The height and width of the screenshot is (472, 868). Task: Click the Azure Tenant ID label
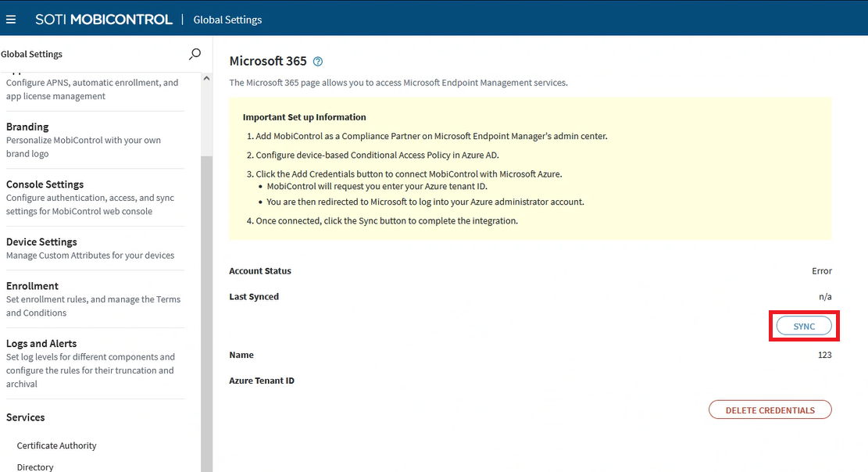coord(262,381)
